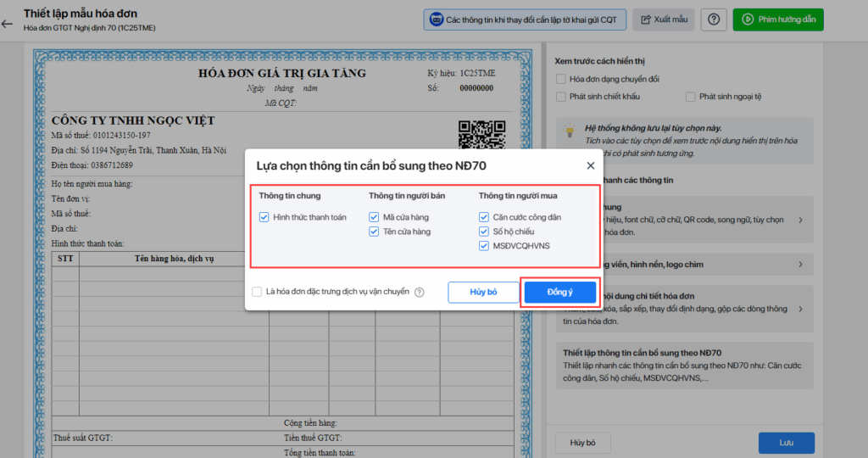Click Họ tên người mua hàng field
The image size is (868, 458).
92,184
